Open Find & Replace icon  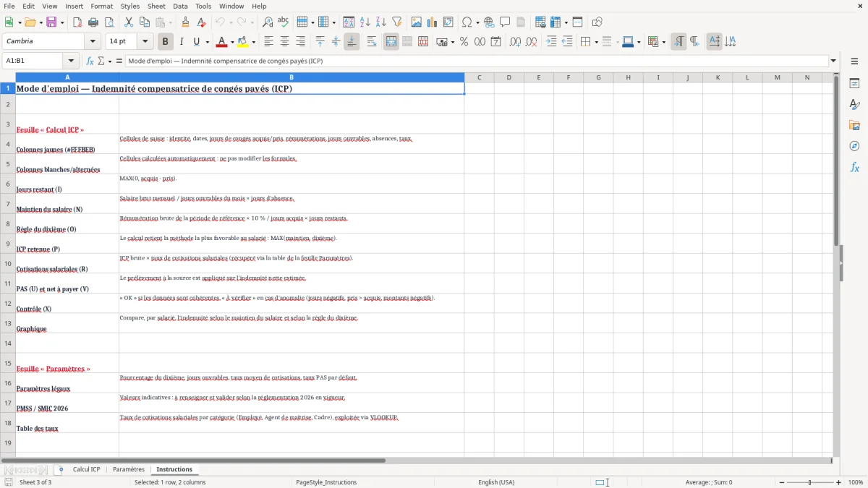point(267,22)
